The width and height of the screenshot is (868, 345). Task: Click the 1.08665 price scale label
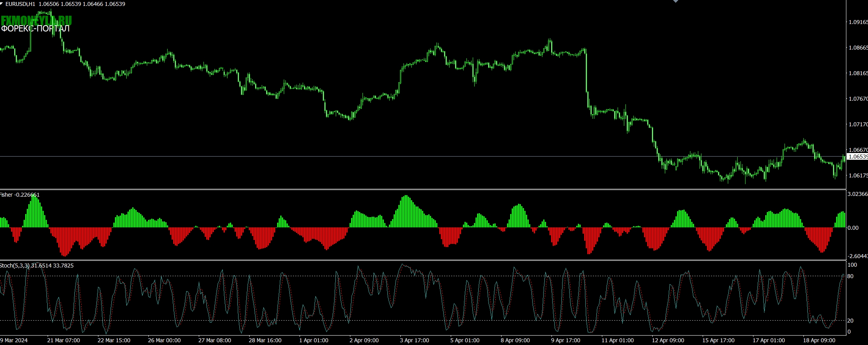pyautogui.click(x=858, y=48)
